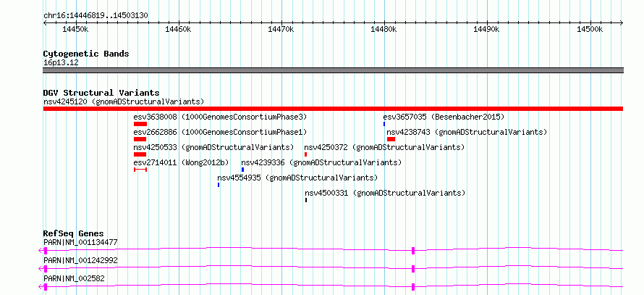644x295 pixels.
Task: Open the PARN|NM_001134477 transcript label
Action: point(80,242)
